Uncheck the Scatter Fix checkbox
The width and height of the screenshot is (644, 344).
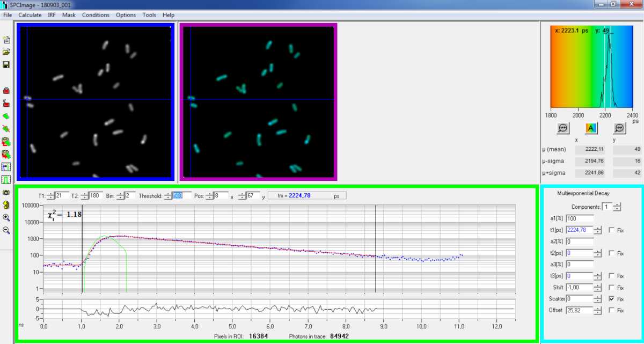(x=612, y=299)
